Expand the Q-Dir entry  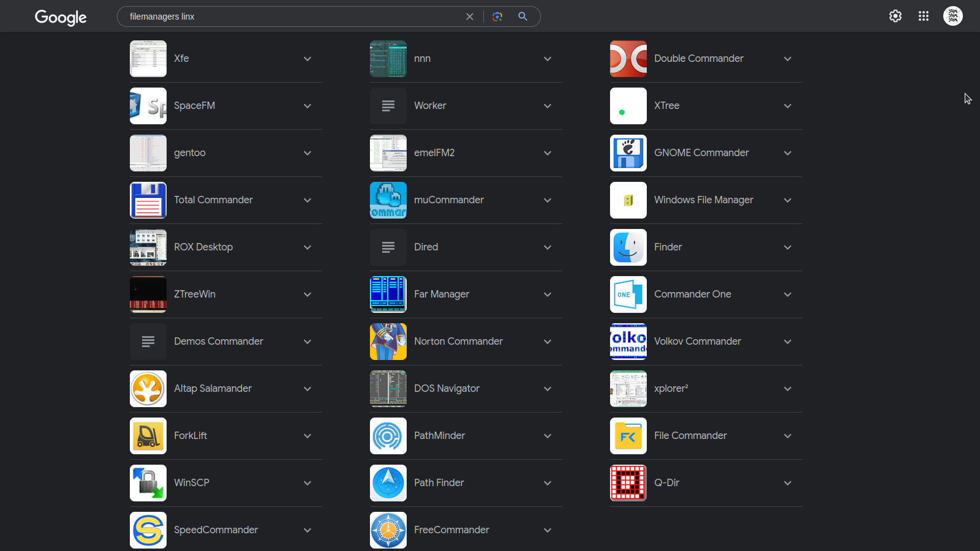pyautogui.click(x=788, y=483)
